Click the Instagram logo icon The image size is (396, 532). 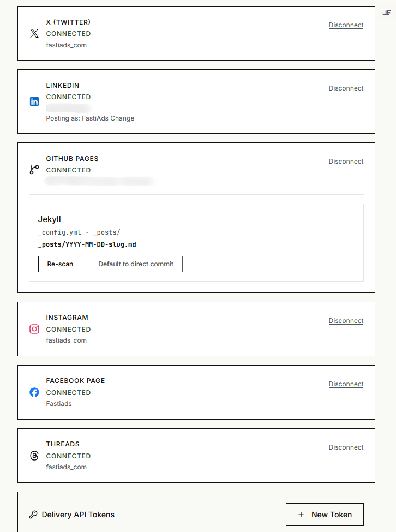pos(34,329)
